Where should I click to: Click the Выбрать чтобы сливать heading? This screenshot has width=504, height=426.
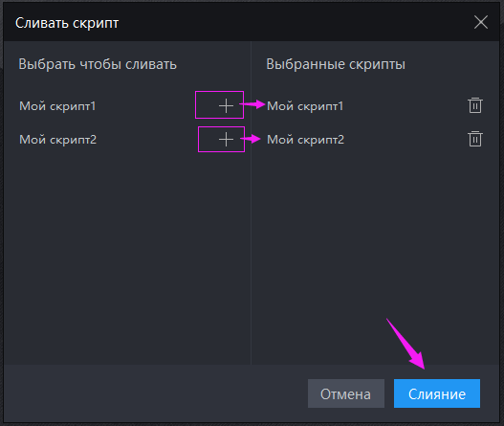98,64
